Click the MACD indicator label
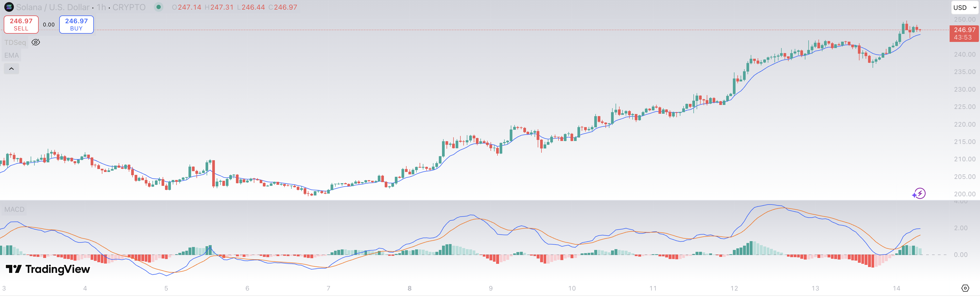This screenshot has width=980, height=298. point(14,210)
